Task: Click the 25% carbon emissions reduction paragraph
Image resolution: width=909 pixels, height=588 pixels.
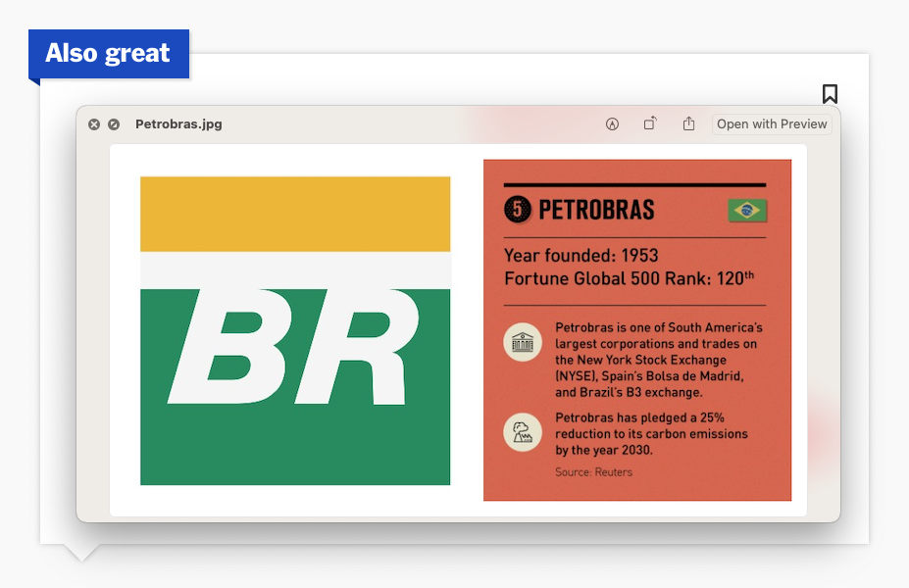Action: pos(652,434)
